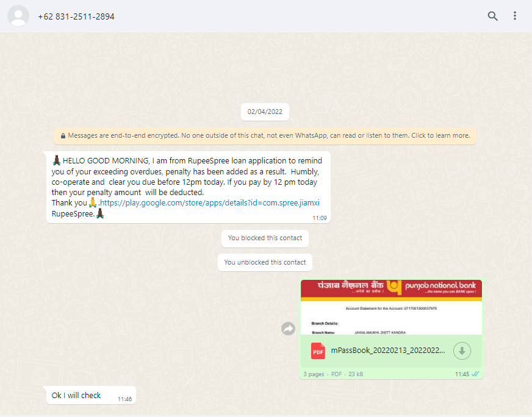Click the red PDF file icon

click(318, 351)
